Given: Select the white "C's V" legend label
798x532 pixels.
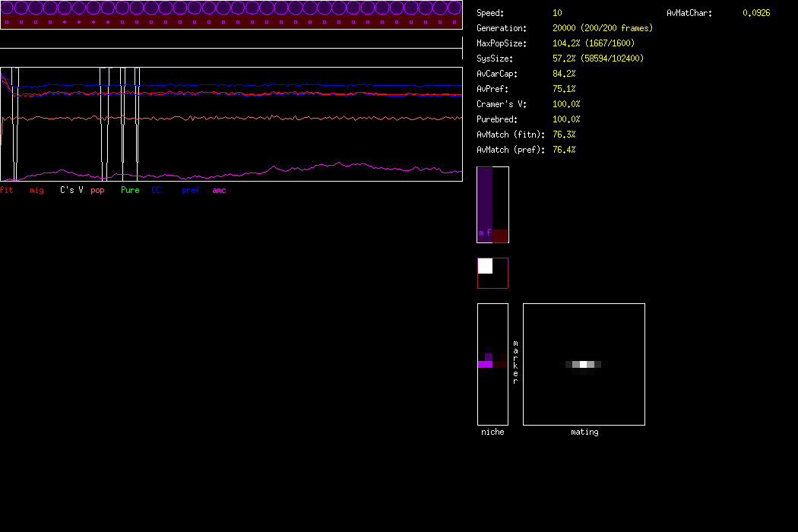Looking at the screenshot, I should pyautogui.click(x=71, y=190).
